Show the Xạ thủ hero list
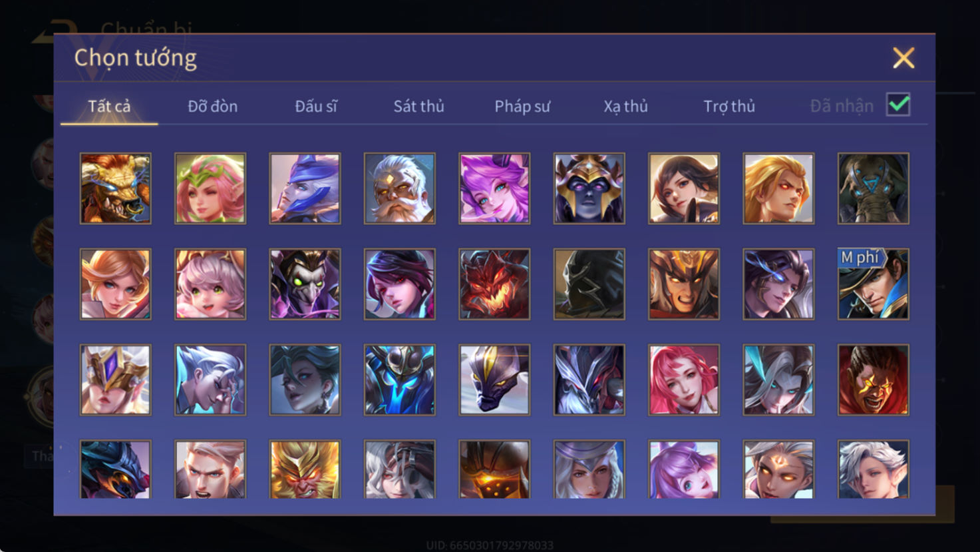The height and width of the screenshot is (552, 980). coord(625,106)
